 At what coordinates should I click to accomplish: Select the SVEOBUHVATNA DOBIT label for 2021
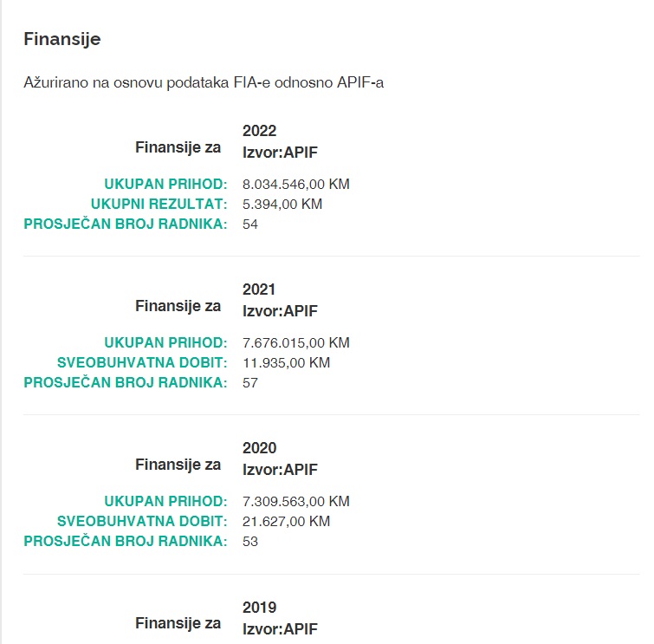coord(142,362)
